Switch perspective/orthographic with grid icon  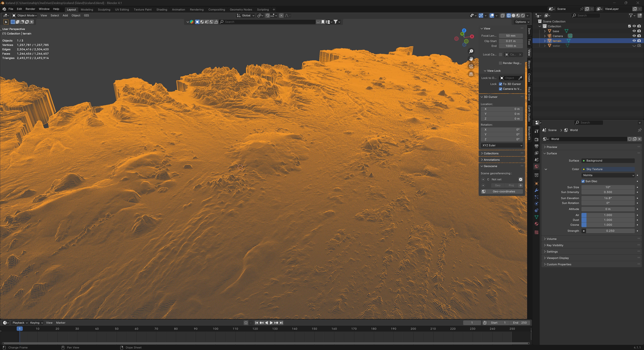(x=471, y=74)
